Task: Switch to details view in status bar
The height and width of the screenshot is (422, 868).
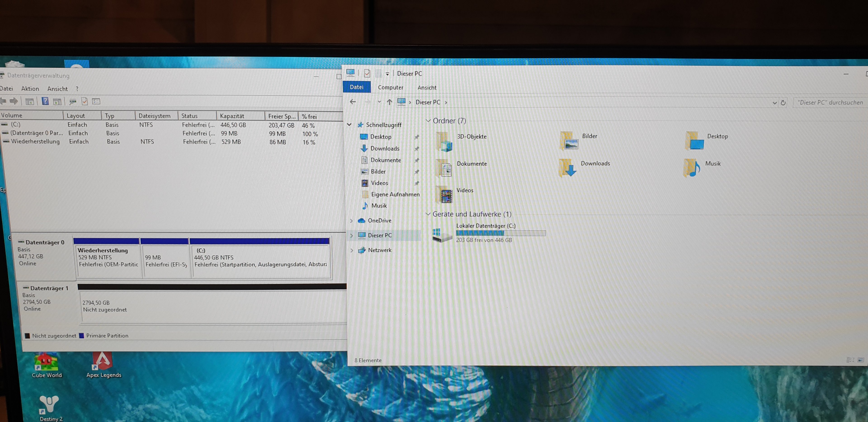Action: pos(850,360)
